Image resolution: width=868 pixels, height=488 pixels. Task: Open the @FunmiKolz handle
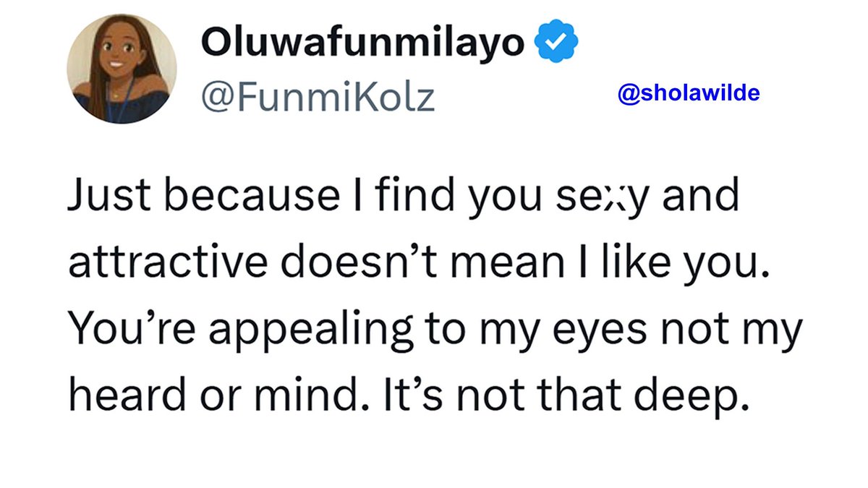pos(318,97)
